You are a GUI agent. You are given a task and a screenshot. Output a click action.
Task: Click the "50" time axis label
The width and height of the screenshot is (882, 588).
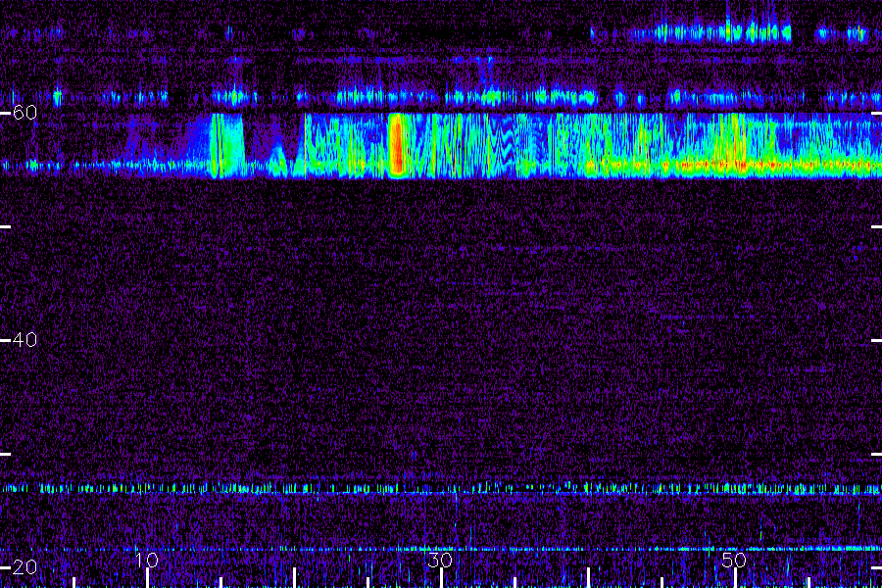734,560
